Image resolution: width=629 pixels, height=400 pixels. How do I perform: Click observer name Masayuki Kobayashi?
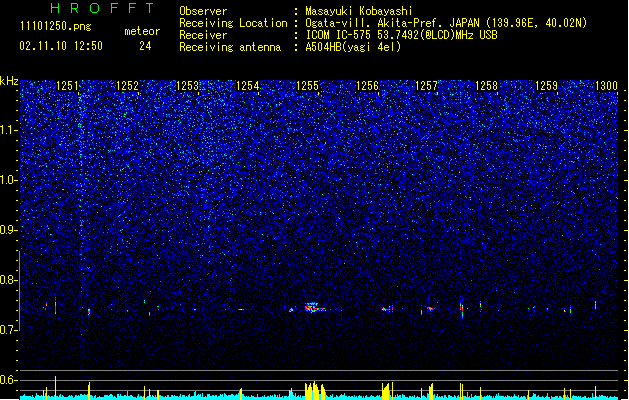pyautogui.click(x=359, y=11)
